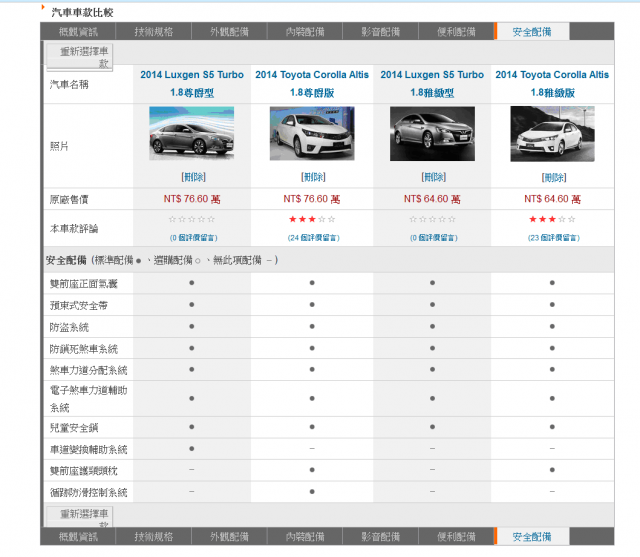Click white Corolla Altis outdoor photo

(x=552, y=134)
